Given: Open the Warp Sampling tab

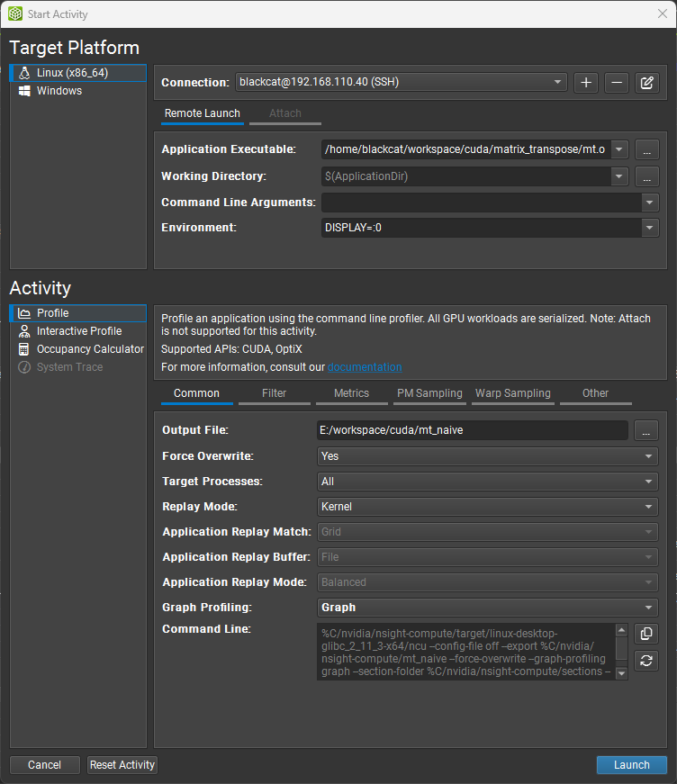Looking at the screenshot, I should point(512,393).
